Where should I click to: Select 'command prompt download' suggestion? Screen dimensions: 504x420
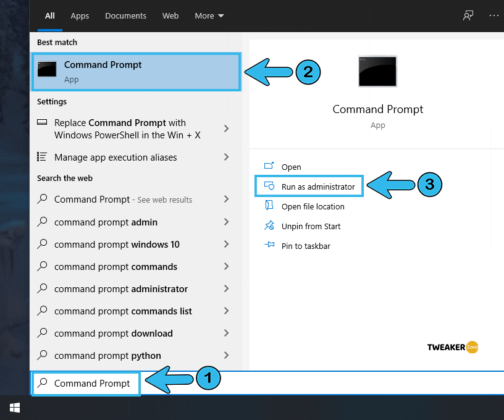point(136,334)
